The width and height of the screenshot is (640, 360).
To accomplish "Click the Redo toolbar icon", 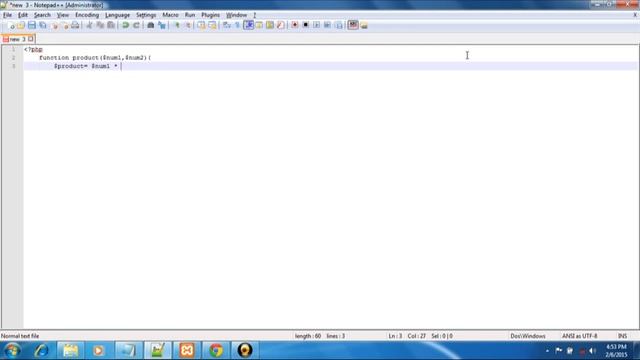I will [x=136, y=25].
